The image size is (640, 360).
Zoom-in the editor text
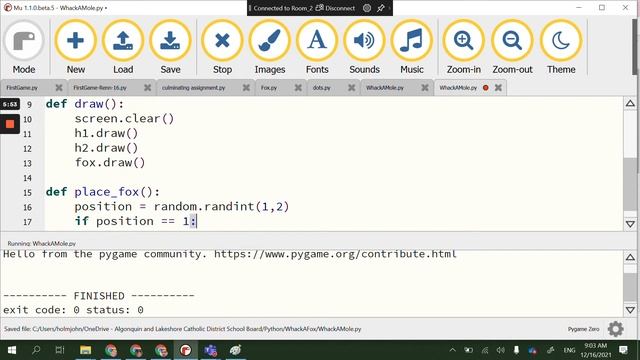tap(464, 47)
